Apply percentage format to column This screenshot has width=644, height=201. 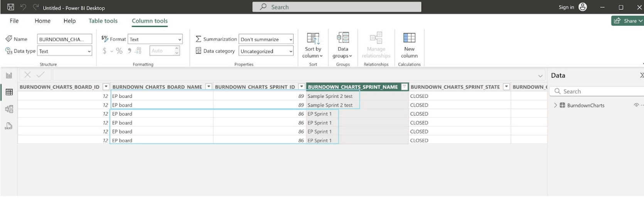(x=119, y=51)
